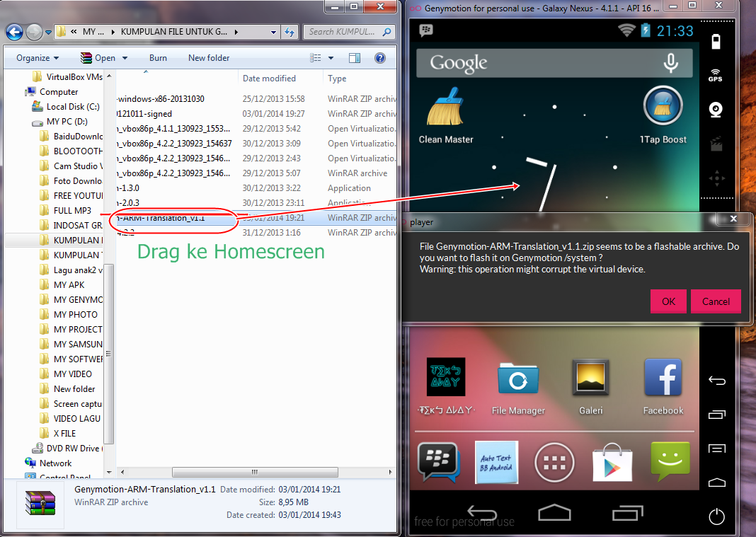Open the Genymotion GPS widget

(x=716, y=75)
